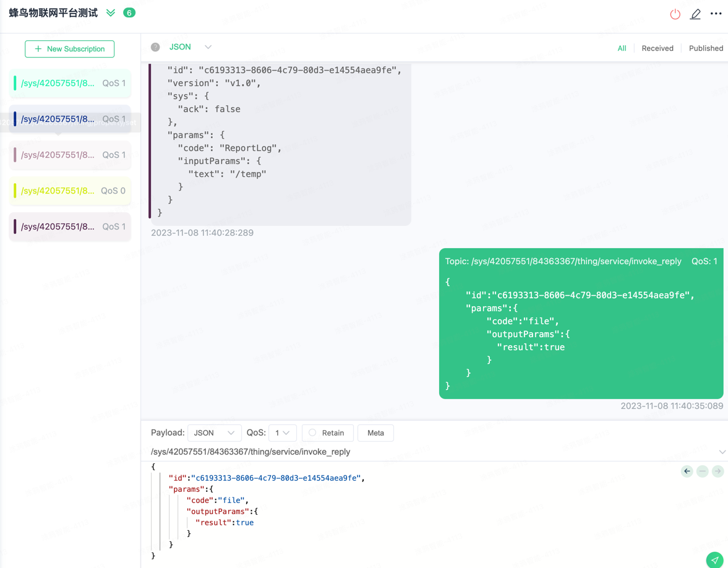Click the dark purple color bar of last subscription
The height and width of the screenshot is (568, 728).
[x=15, y=226]
